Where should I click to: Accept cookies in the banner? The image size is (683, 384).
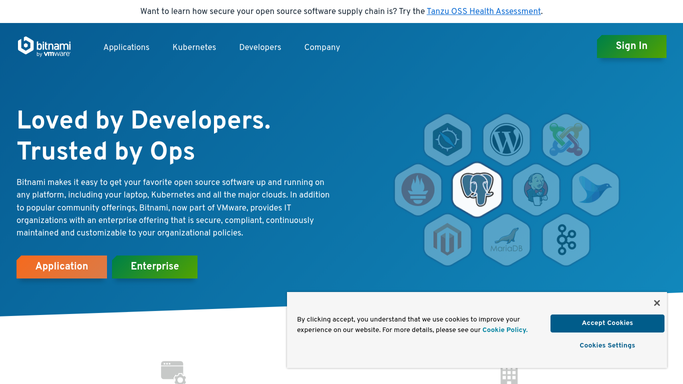[607, 323]
